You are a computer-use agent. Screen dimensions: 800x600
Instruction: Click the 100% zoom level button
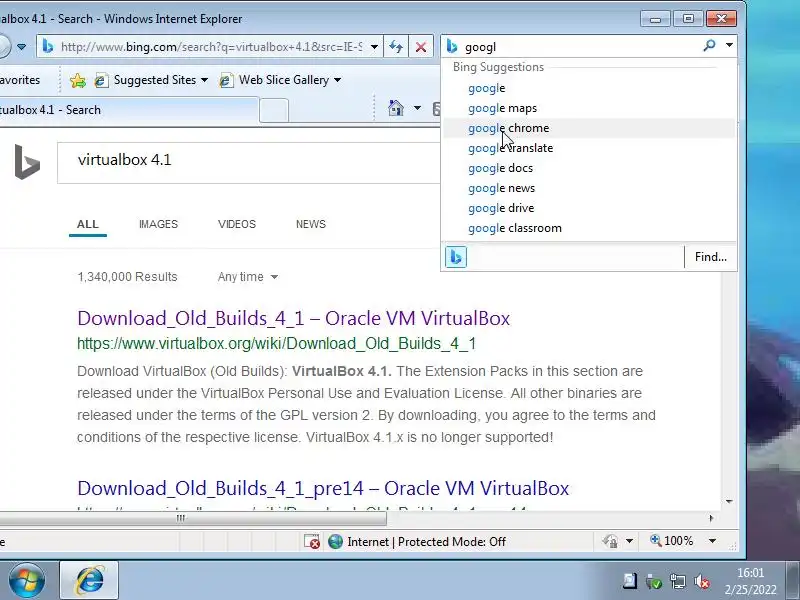671,541
